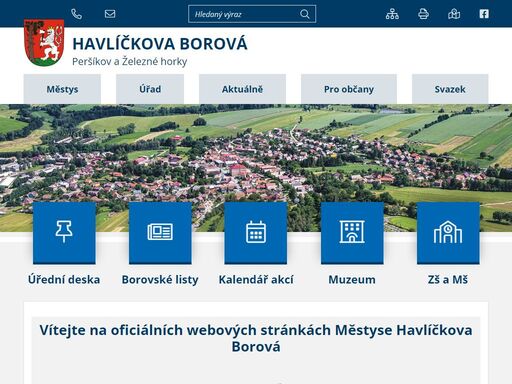The image size is (512, 384).
Task: Click the Úřední deska text link
Action: tap(64, 279)
